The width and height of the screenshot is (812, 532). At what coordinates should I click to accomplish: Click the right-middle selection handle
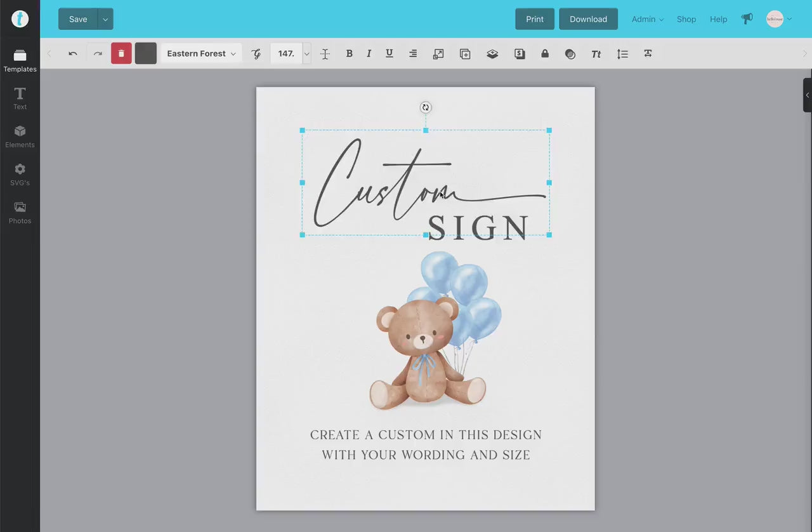point(549,183)
